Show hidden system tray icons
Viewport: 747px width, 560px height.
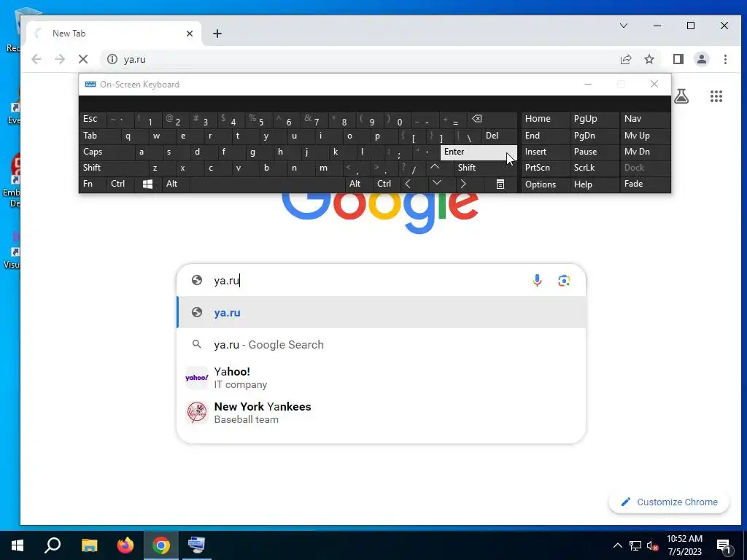(617, 545)
